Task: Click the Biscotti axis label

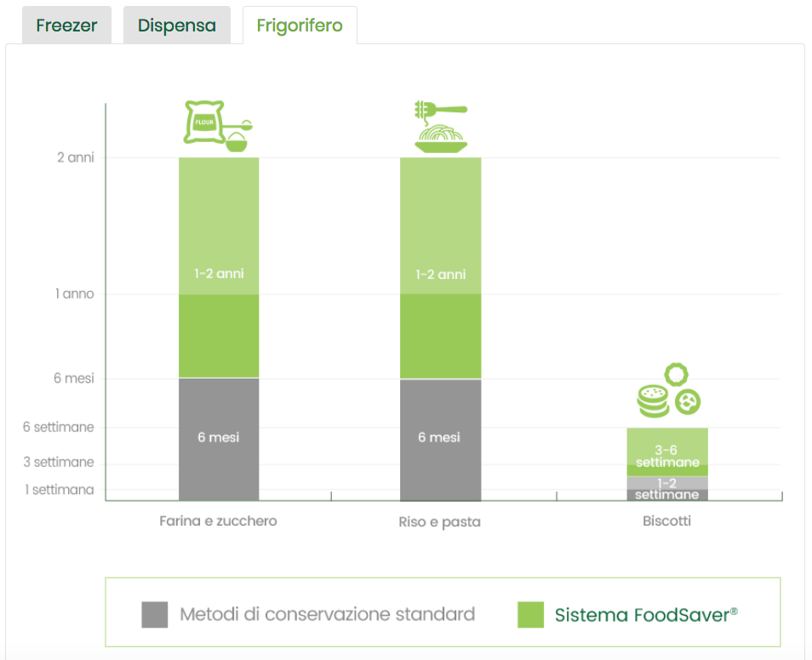Action: 666,521
